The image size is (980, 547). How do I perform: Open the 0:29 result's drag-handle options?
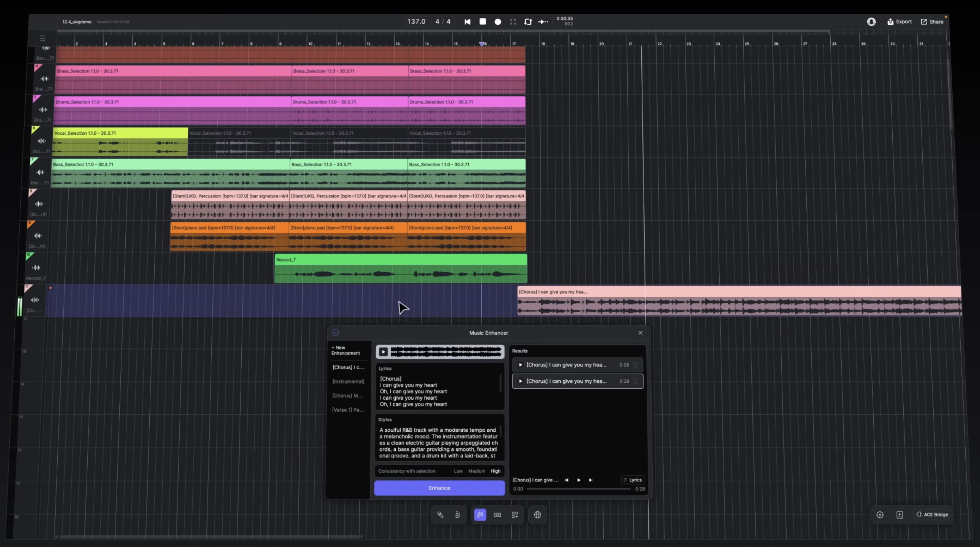[635, 381]
